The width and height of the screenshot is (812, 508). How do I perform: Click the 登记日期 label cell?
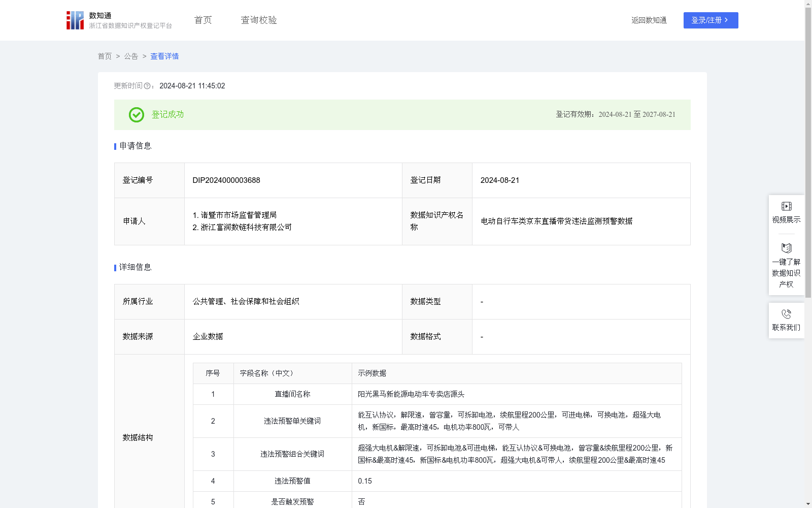(437, 180)
